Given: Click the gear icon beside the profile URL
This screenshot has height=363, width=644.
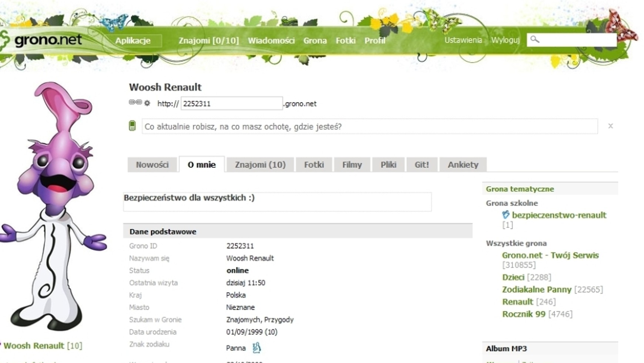Looking at the screenshot, I should (x=147, y=103).
